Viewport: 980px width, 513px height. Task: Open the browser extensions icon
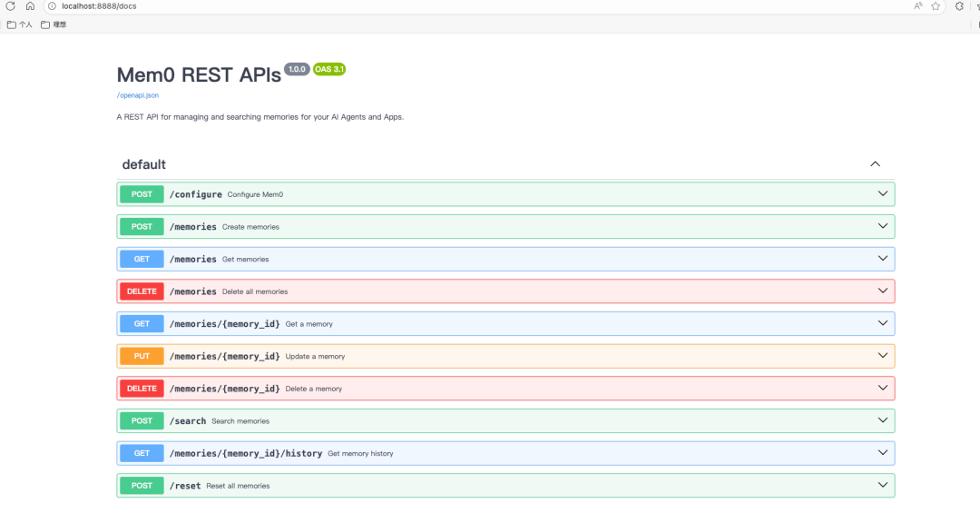[x=959, y=6]
